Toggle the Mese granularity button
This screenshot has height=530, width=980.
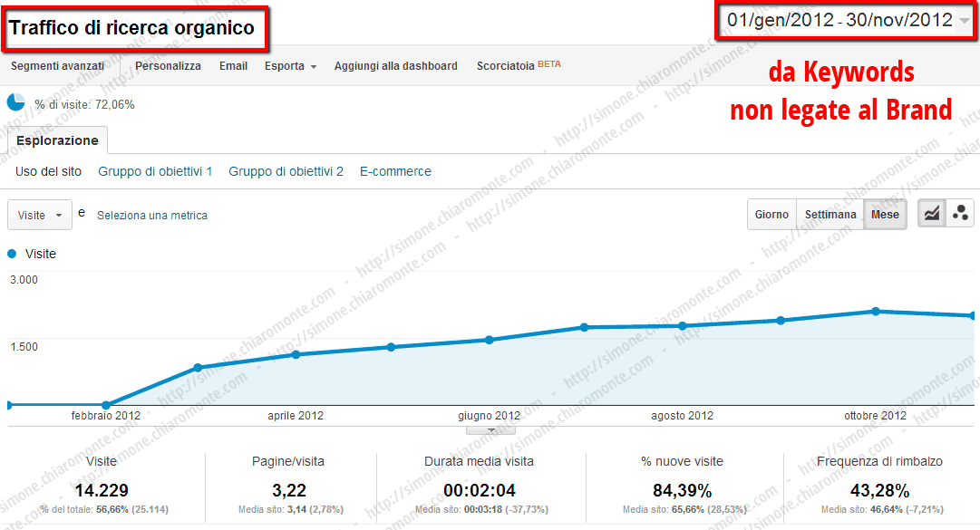pos(885,214)
